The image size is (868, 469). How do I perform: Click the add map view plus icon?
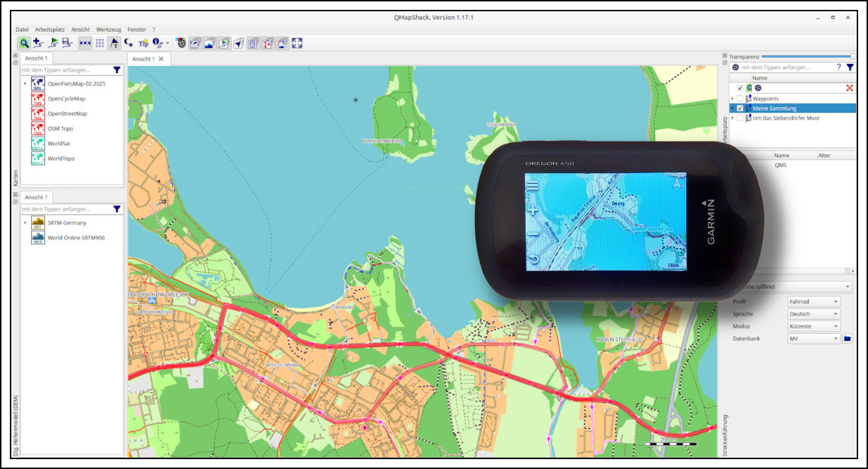[x=38, y=43]
